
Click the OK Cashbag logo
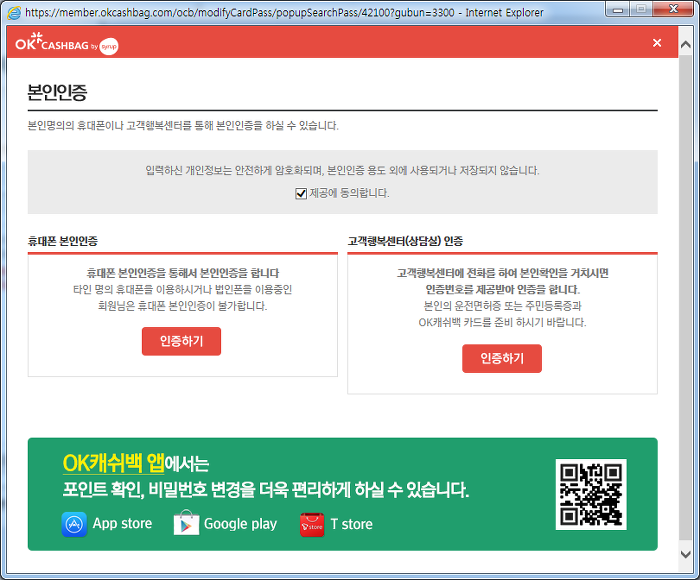pyautogui.click(x=67, y=43)
